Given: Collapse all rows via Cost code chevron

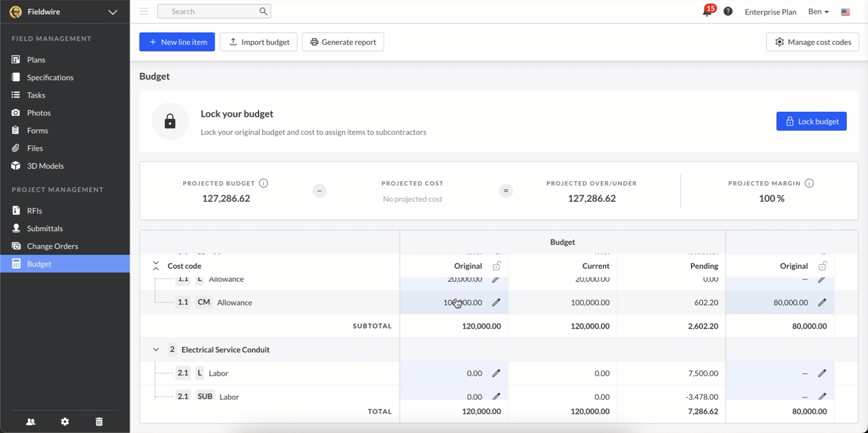Looking at the screenshot, I should 156,266.
